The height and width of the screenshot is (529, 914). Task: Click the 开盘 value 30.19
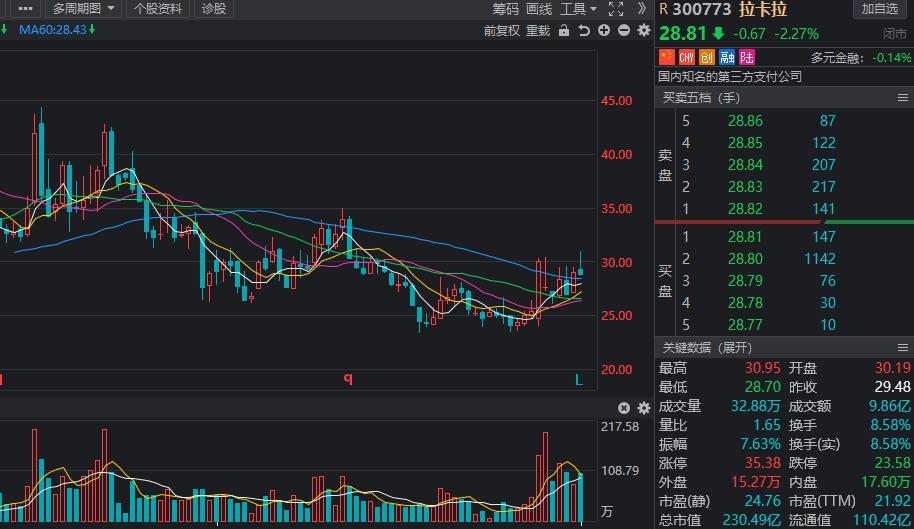point(892,368)
